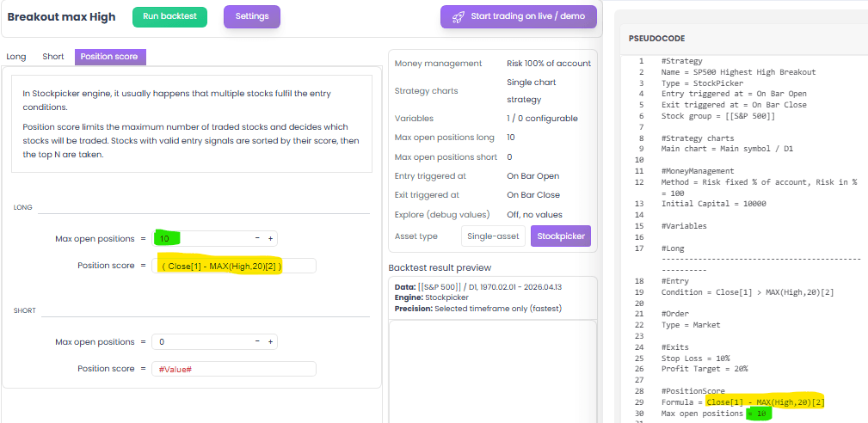Image resolution: width=868 pixels, height=423 pixels.
Task: Click pseudocode line Main chart = Main symbol / D1
Action: [727, 148]
